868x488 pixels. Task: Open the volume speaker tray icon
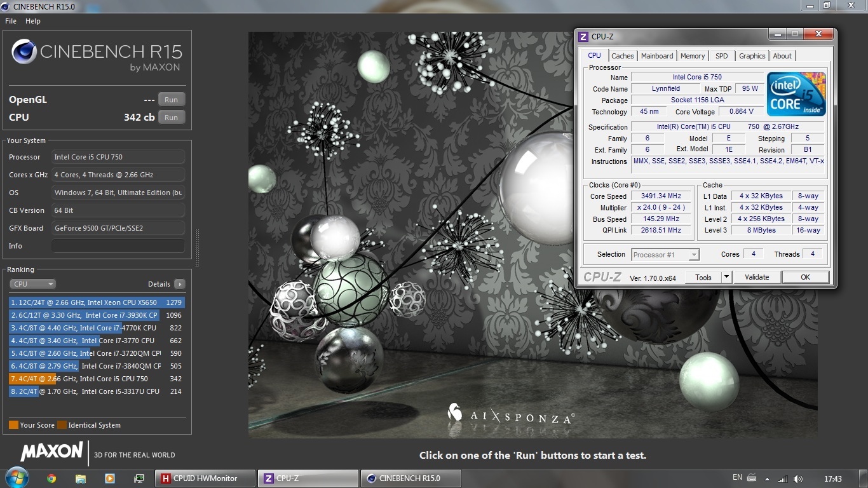(x=798, y=478)
